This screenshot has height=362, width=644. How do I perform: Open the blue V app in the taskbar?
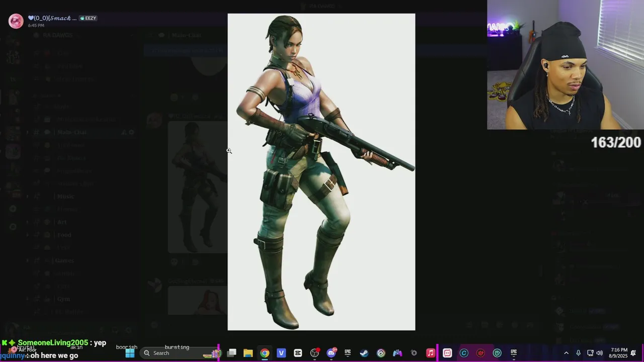[281, 353]
